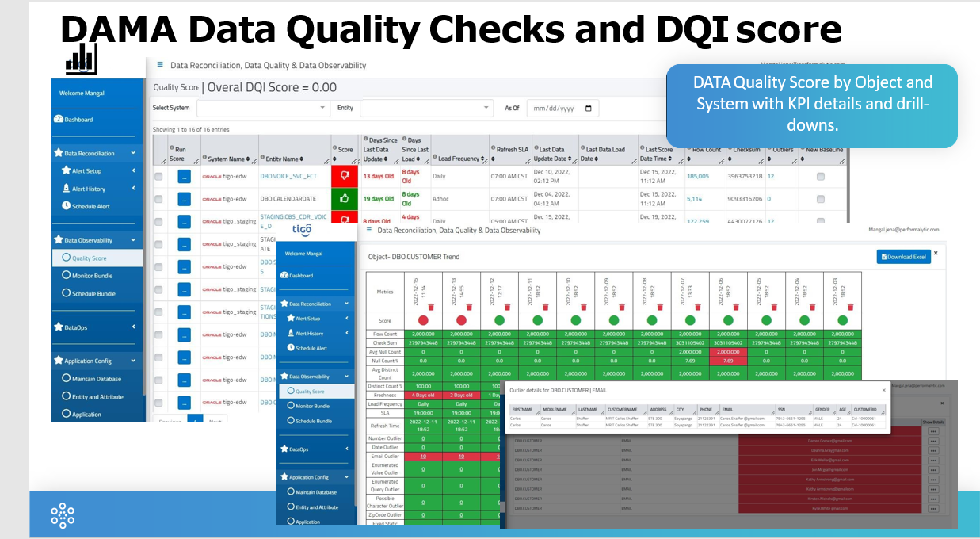Image resolution: width=980 pixels, height=539 pixels.
Task: Click the bar chart logo above Welcome Mangal
Action: 81,59
